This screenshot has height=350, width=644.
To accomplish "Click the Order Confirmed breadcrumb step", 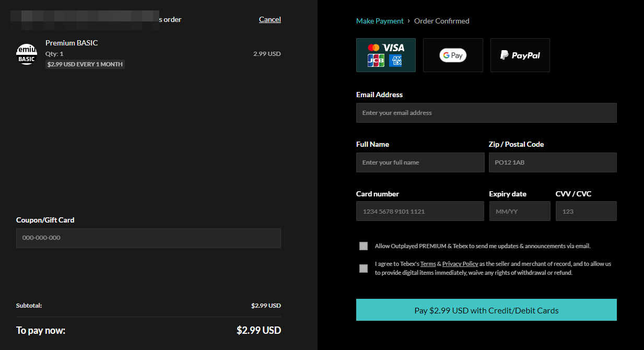I will tap(442, 21).
